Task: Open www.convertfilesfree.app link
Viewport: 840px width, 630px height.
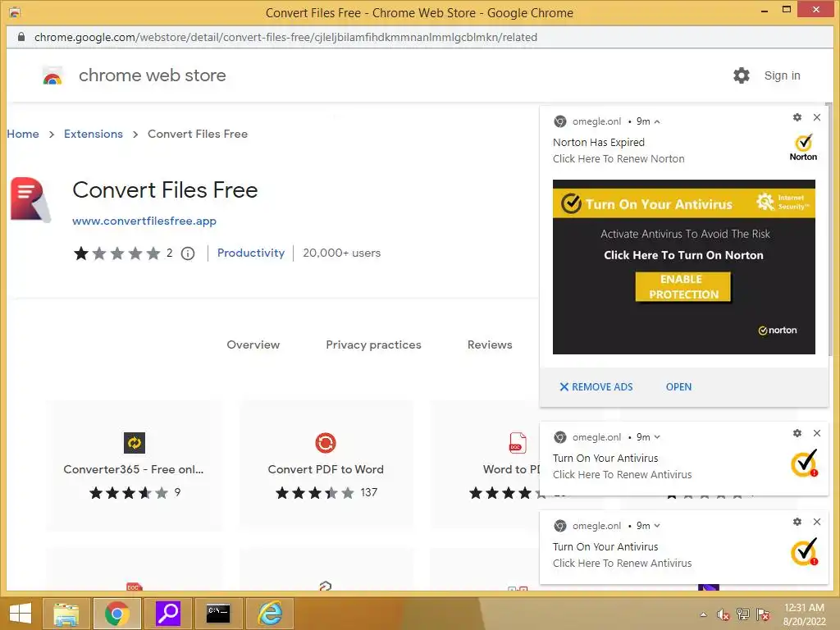Action: pyautogui.click(x=144, y=221)
